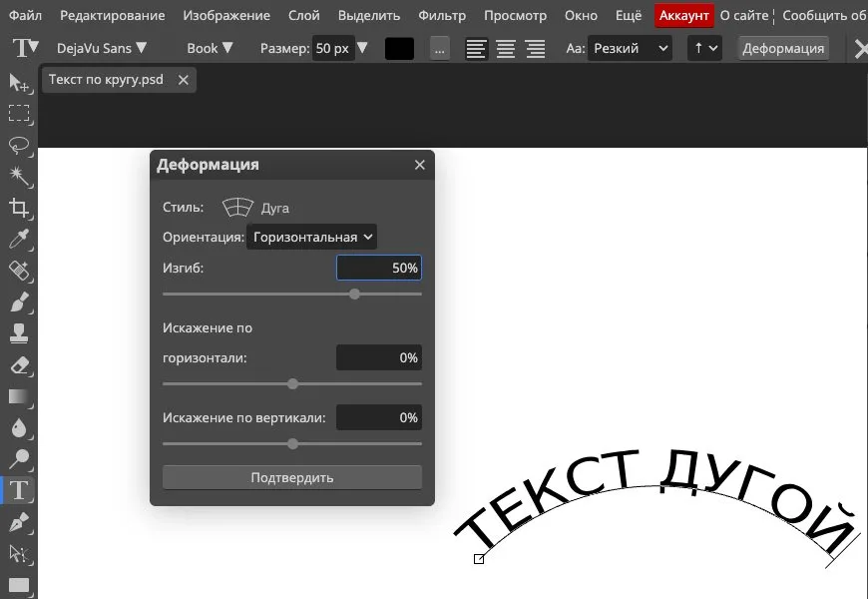The width and height of the screenshot is (868, 599).
Task: Select the Pen tool
Action: (19, 522)
